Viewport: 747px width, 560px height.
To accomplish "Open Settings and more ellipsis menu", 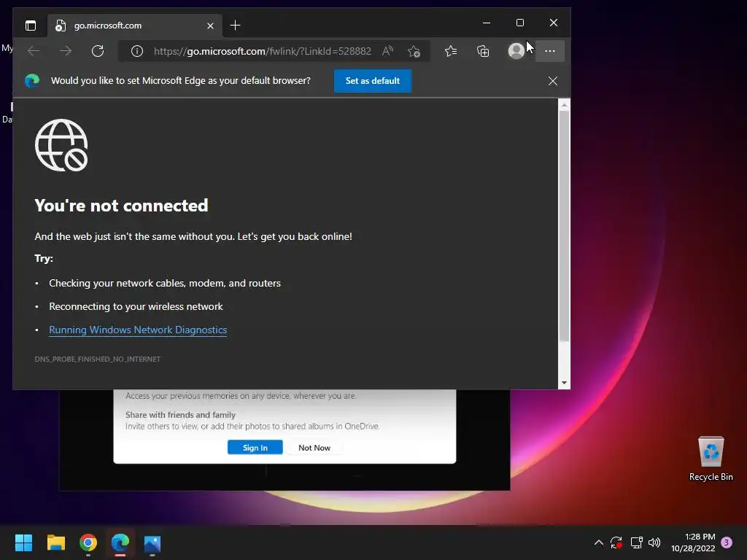I will 550,51.
